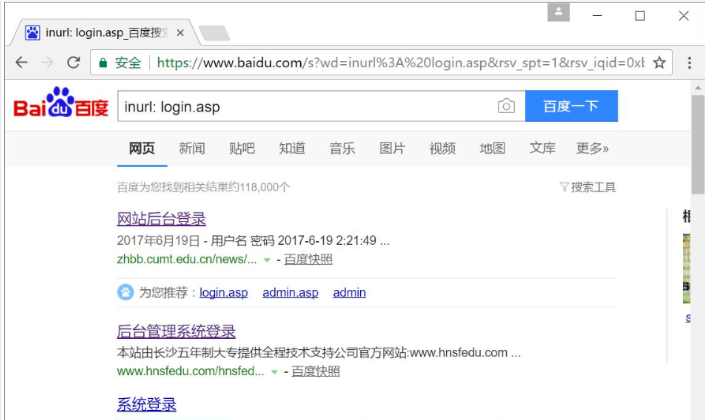Switch to the 地图 tab
Viewport: 705px width, 420px height.
tap(492, 148)
